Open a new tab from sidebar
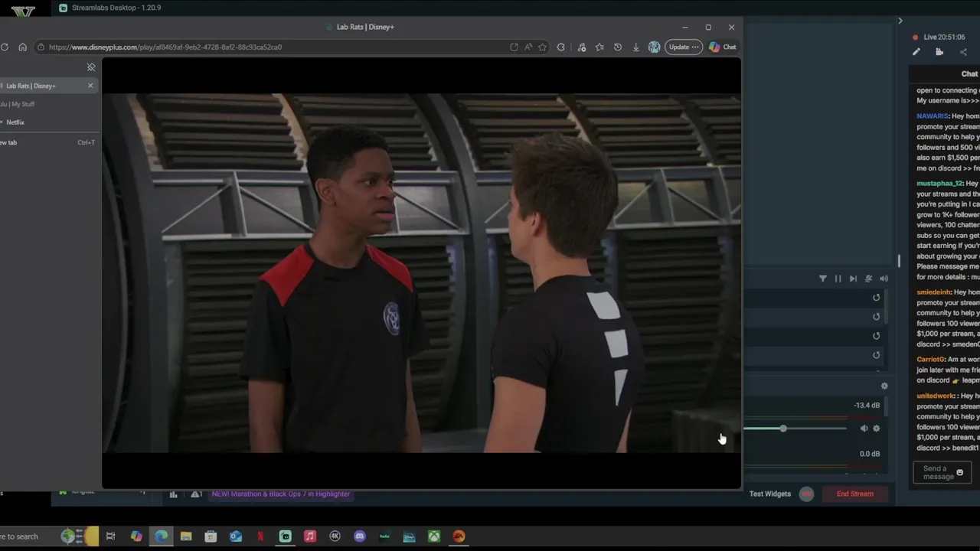The image size is (980, 551). pos(47,142)
